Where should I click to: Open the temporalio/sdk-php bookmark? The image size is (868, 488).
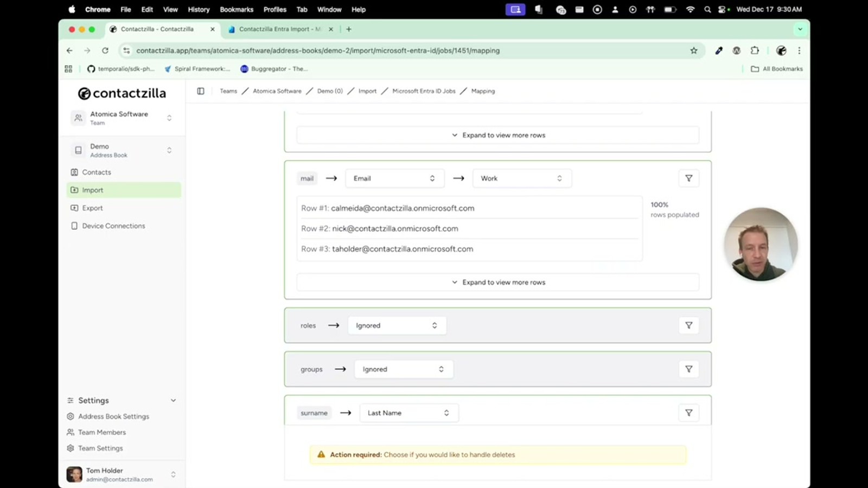pos(121,69)
